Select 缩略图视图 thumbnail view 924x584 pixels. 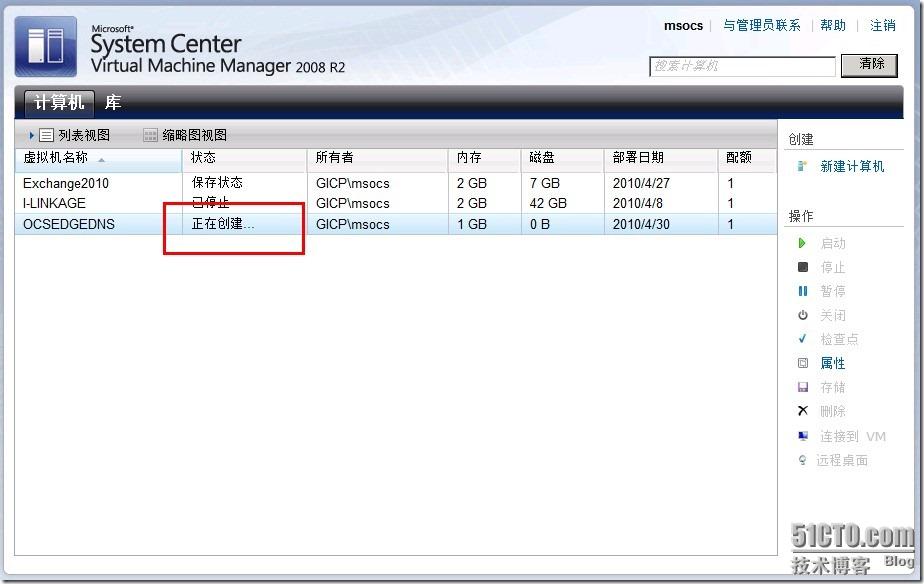[x=194, y=136]
